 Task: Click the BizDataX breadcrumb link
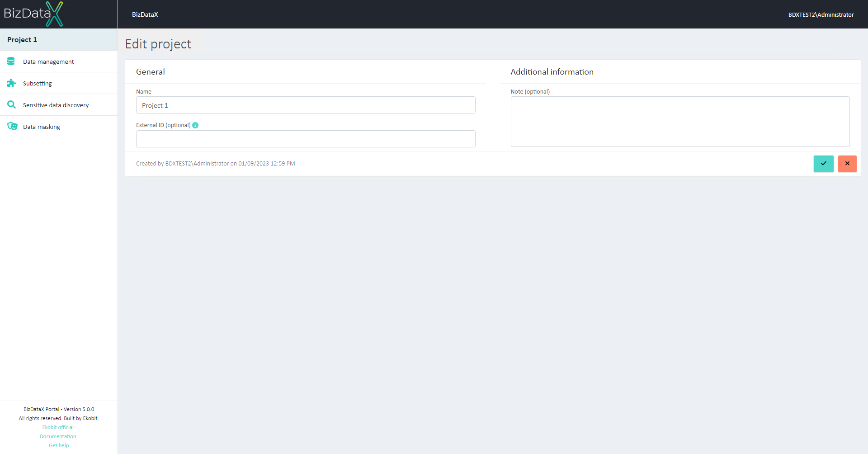[145, 14]
